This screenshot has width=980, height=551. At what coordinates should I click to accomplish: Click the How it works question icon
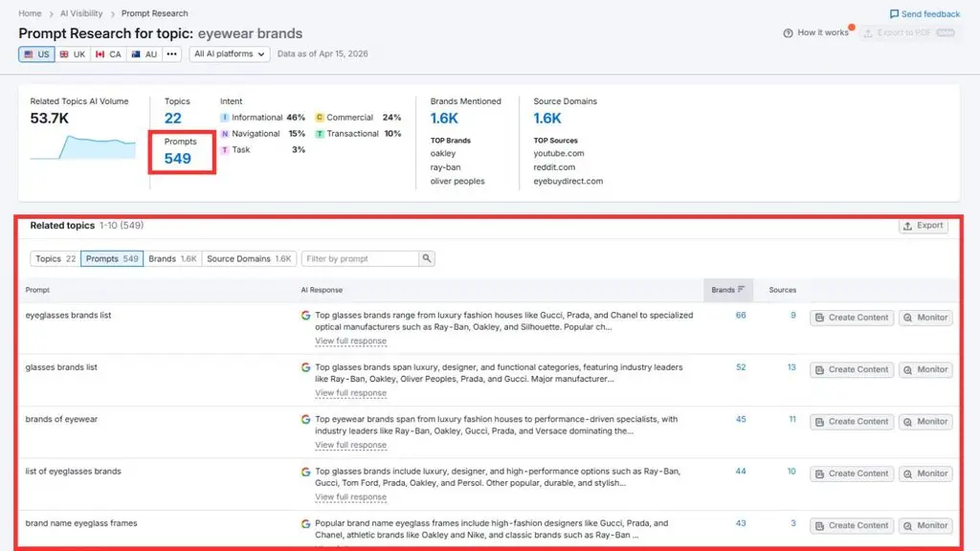coord(788,33)
